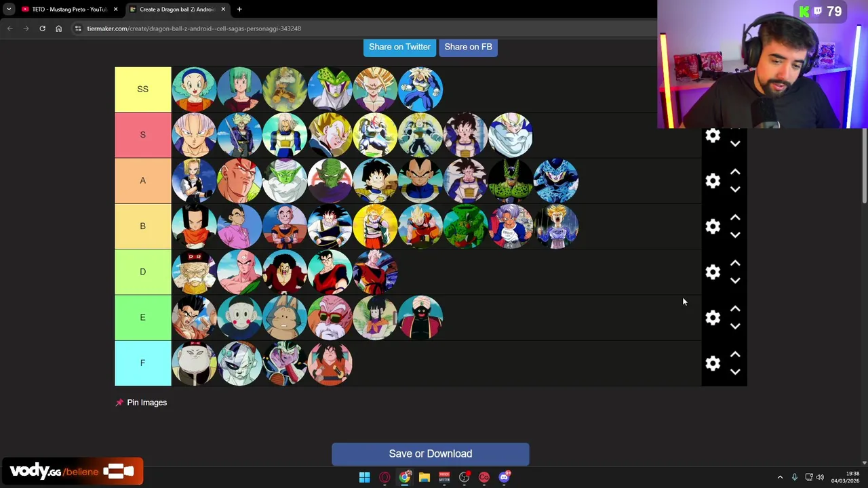The height and width of the screenshot is (488, 868).
Task: Select the cyan F tier label
Action: tap(142, 363)
